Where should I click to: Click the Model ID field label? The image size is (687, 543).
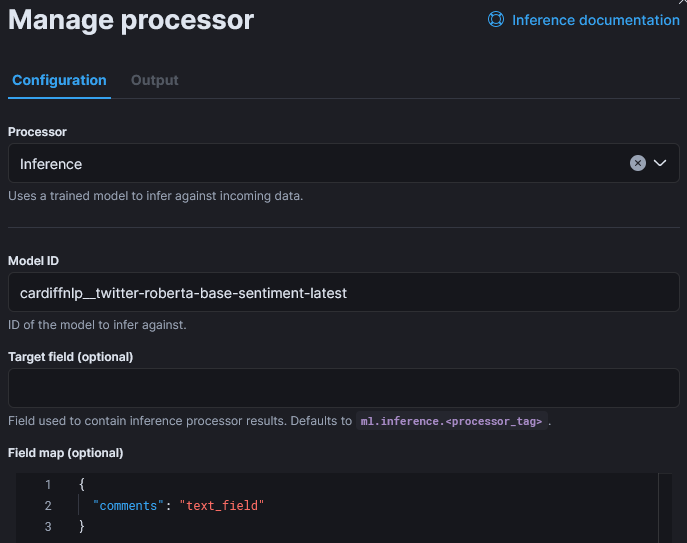[34, 260]
